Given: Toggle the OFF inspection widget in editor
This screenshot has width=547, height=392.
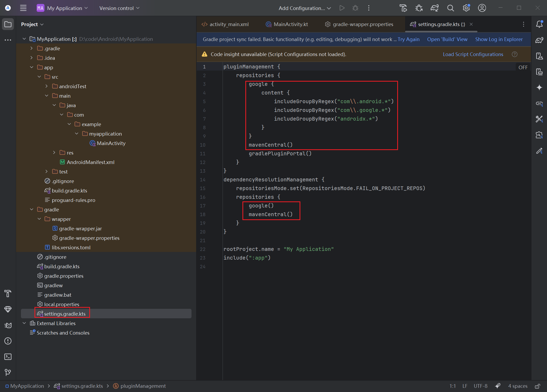Looking at the screenshot, I should [523, 67].
